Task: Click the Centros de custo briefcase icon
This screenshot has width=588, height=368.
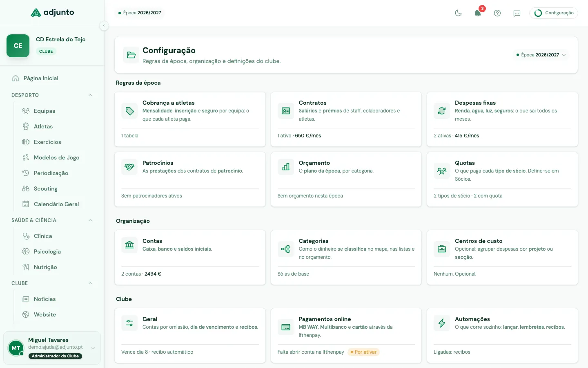Action: point(442,249)
